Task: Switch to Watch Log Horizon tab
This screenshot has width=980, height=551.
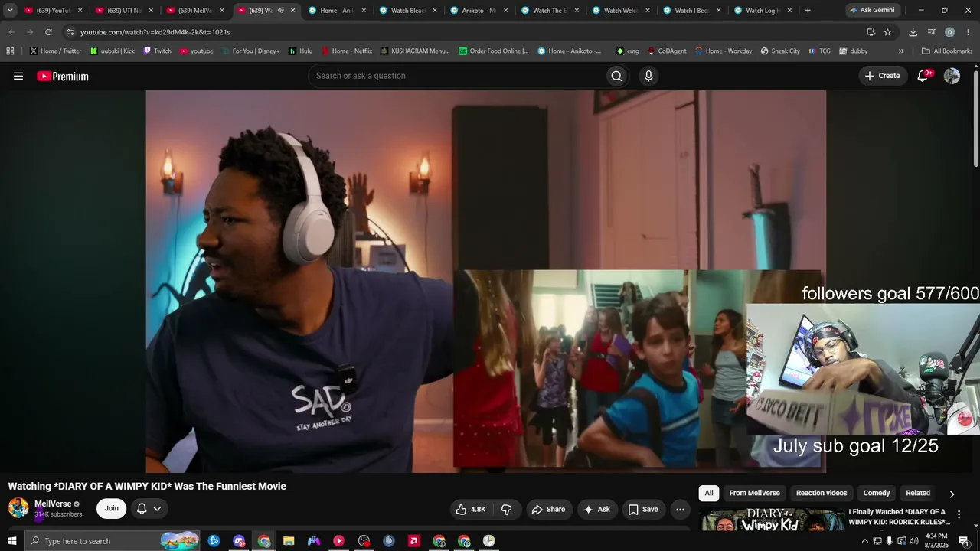Action: click(756, 11)
